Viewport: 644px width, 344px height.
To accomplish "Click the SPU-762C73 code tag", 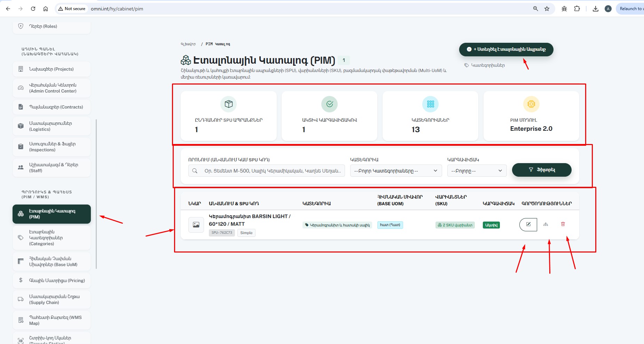I will 222,233.
